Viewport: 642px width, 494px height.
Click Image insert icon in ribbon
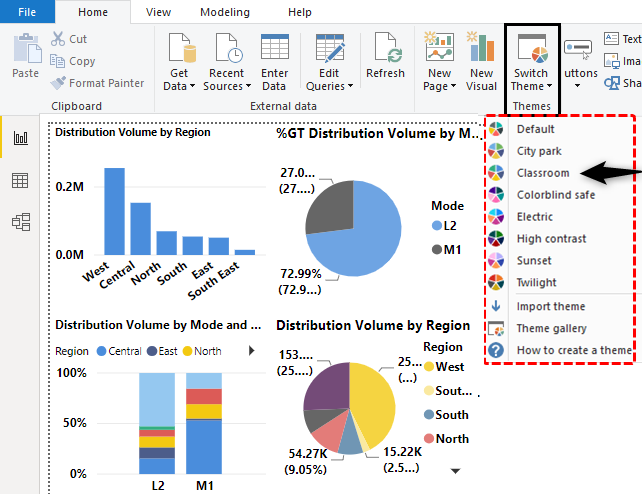click(x=612, y=61)
